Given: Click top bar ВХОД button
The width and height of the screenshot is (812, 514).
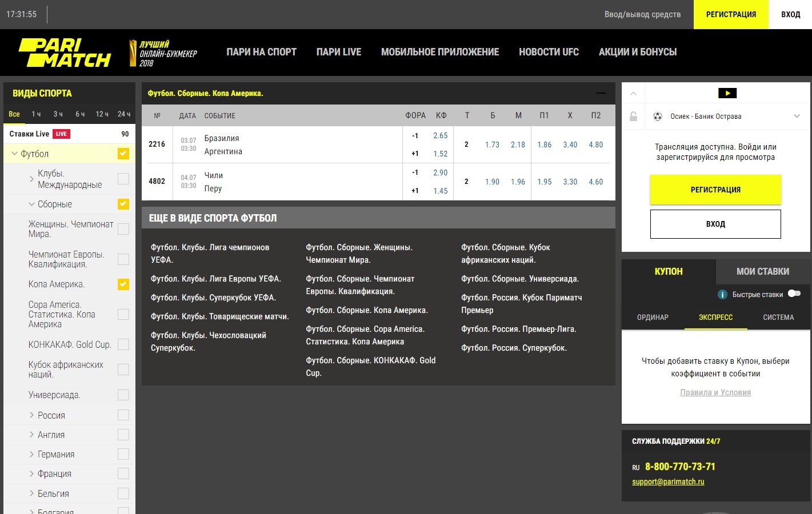Looking at the screenshot, I should point(791,14).
